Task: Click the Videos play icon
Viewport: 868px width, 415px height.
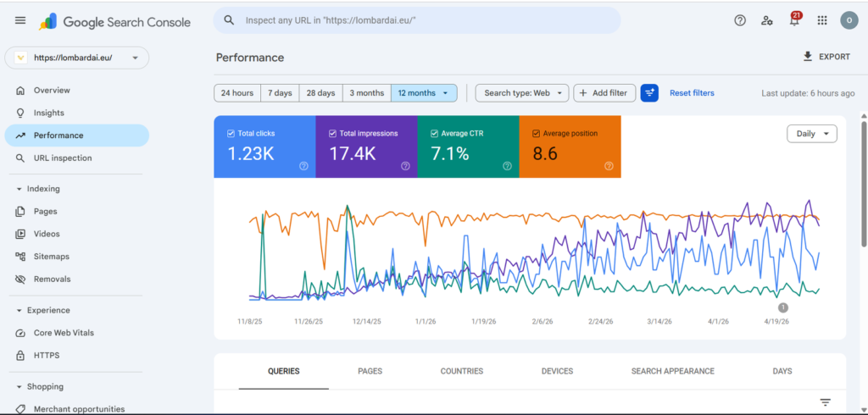Action: 20,234
